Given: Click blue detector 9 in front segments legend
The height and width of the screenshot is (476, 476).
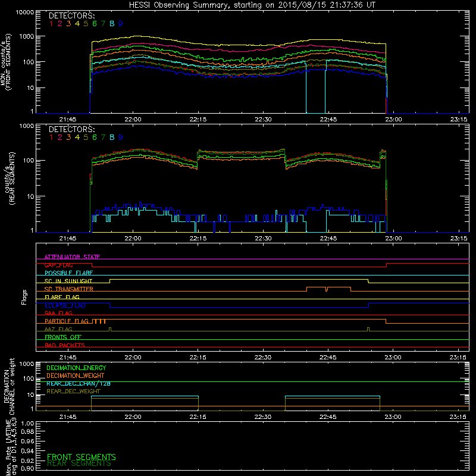Looking at the screenshot, I should 121,23.
